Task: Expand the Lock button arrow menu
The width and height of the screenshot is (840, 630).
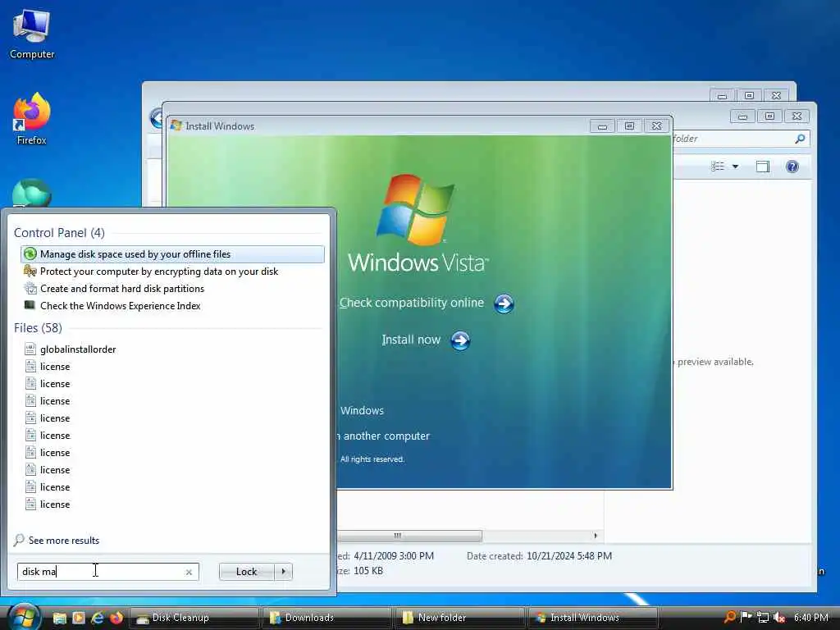Action: 283,572
